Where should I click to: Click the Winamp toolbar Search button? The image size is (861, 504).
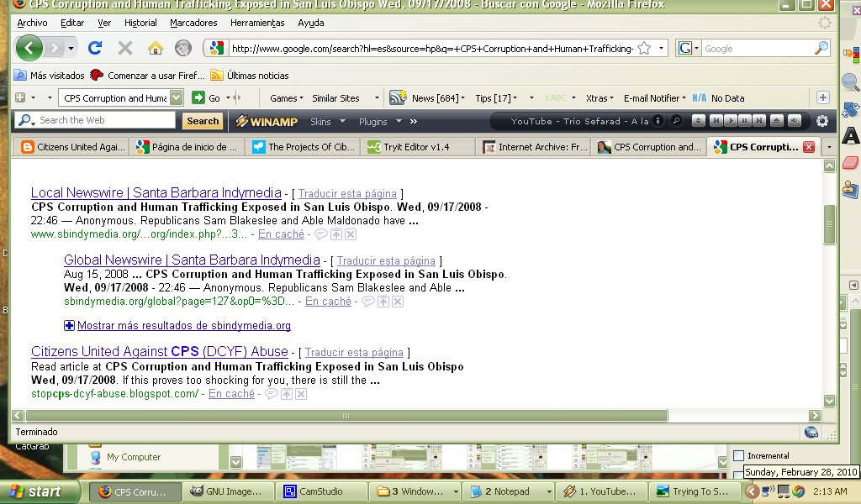(203, 121)
